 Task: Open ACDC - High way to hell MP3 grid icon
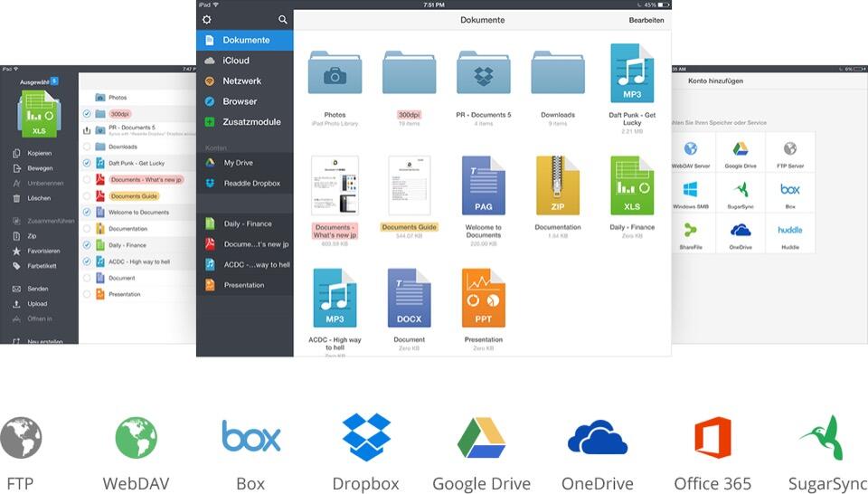click(335, 298)
